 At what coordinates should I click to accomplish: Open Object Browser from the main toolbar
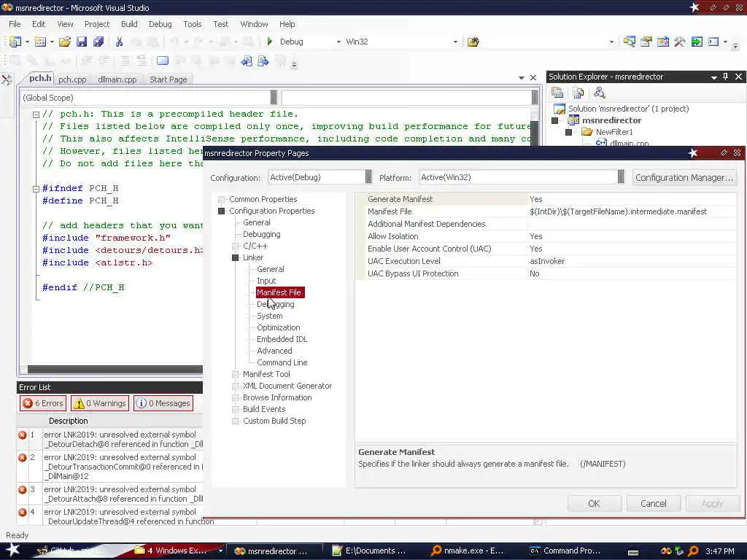click(662, 42)
